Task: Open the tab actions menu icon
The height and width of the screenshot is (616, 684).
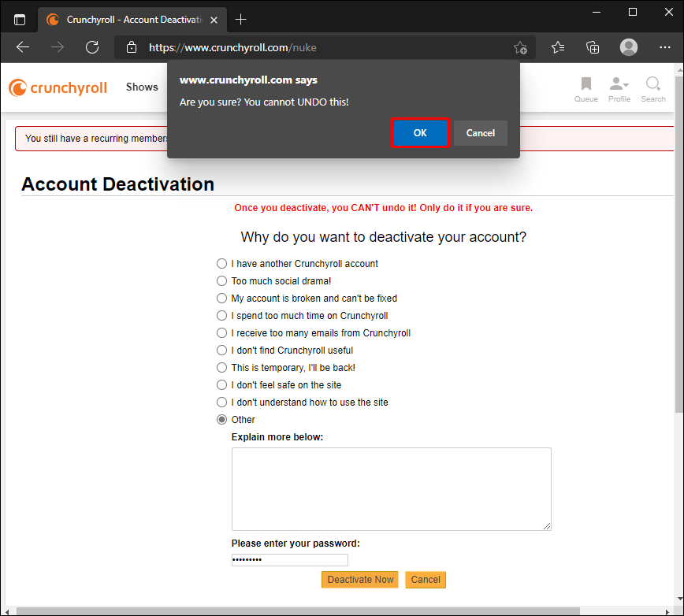Action: click(x=20, y=20)
